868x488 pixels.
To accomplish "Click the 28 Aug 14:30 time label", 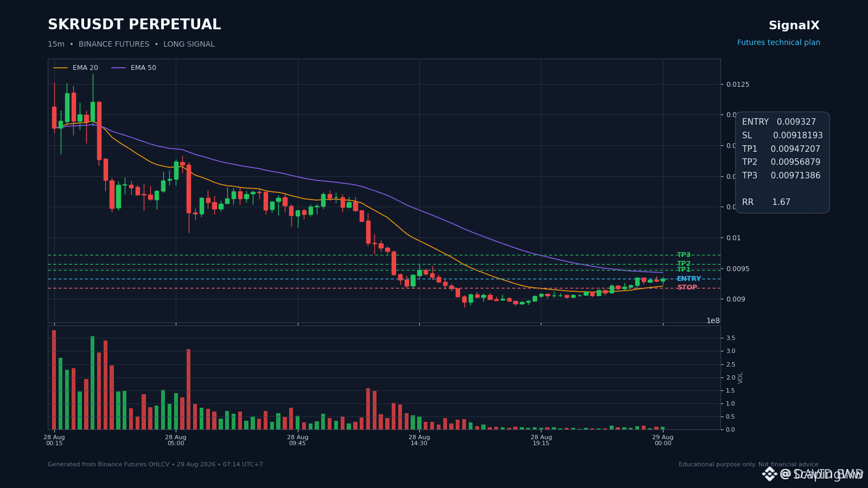I will [419, 440].
